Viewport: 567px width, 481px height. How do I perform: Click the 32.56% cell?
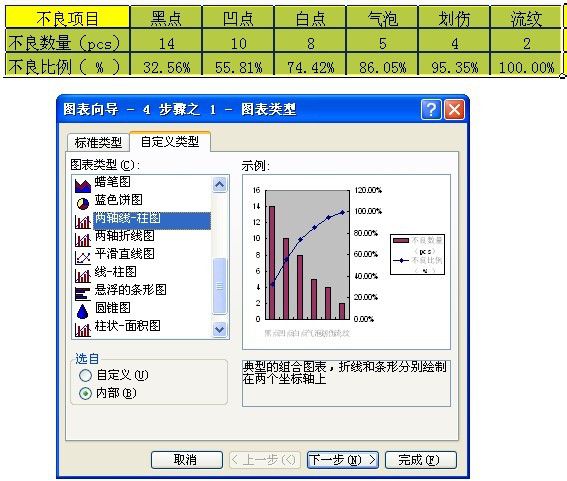point(166,64)
